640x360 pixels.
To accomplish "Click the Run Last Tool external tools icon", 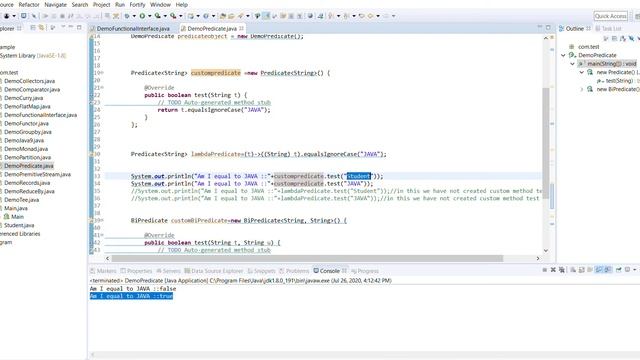I will (173, 16).
